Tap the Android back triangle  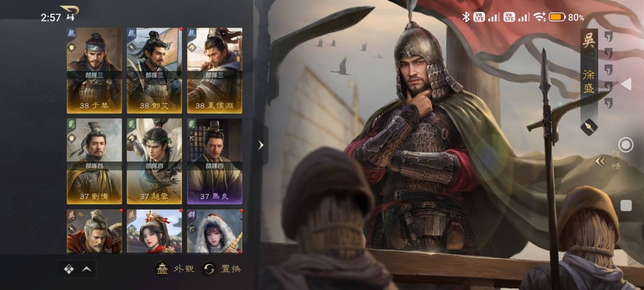tap(626, 84)
